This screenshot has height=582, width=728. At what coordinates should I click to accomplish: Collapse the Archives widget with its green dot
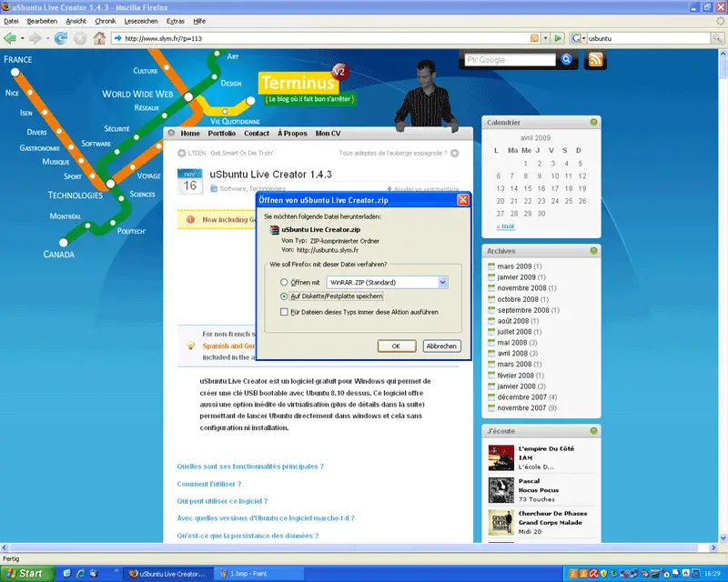(x=593, y=251)
